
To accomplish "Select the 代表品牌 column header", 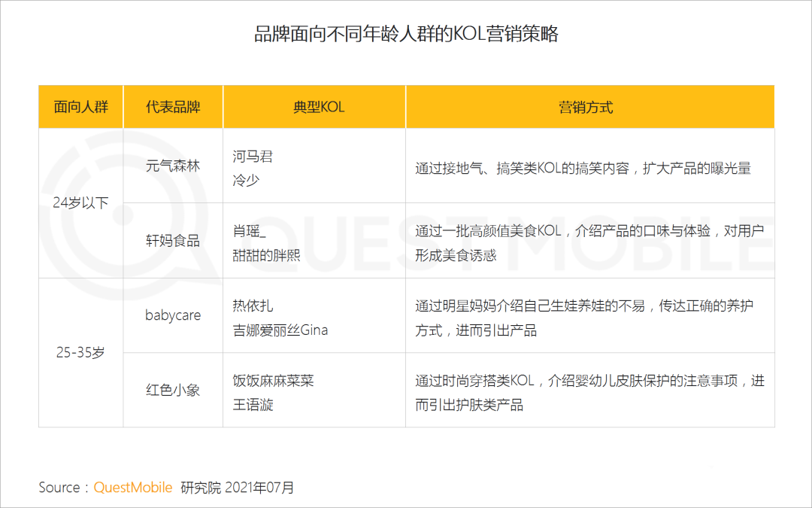I will (173, 107).
